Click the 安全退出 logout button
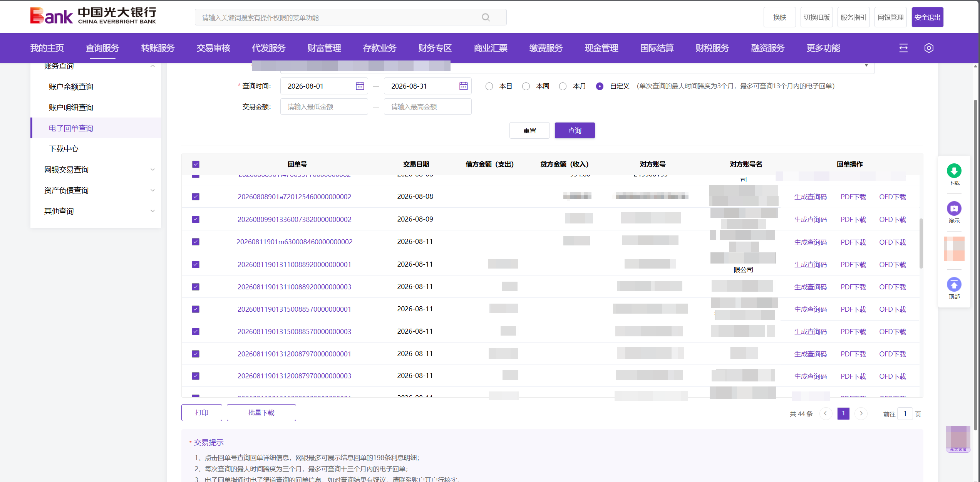Image resolution: width=980 pixels, height=482 pixels. pyautogui.click(x=927, y=17)
